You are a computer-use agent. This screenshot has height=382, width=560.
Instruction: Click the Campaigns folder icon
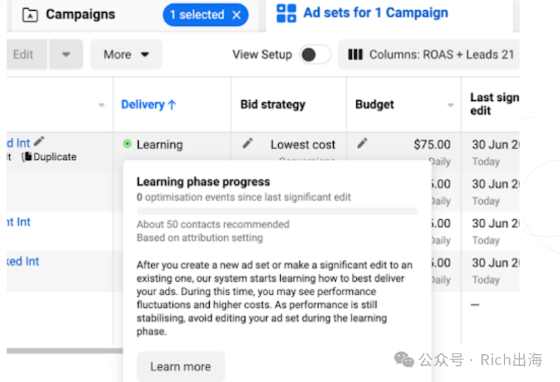click(30, 15)
